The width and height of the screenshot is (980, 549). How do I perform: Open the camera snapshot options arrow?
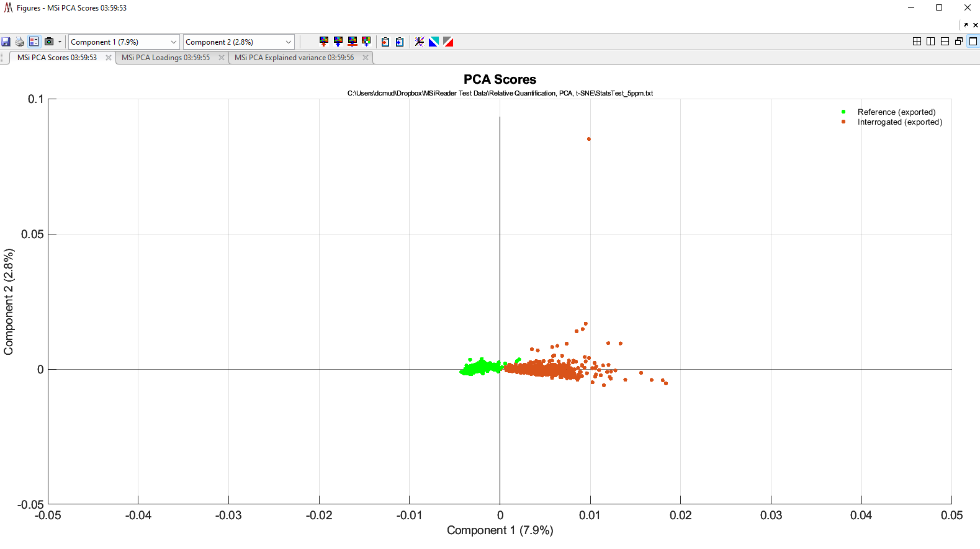pos(60,42)
